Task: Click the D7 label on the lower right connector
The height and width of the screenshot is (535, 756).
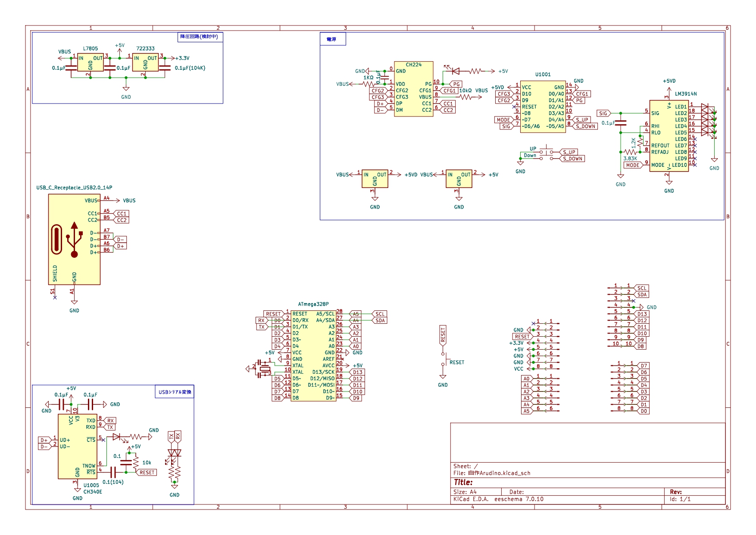Action: pyautogui.click(x=644, y=366)
